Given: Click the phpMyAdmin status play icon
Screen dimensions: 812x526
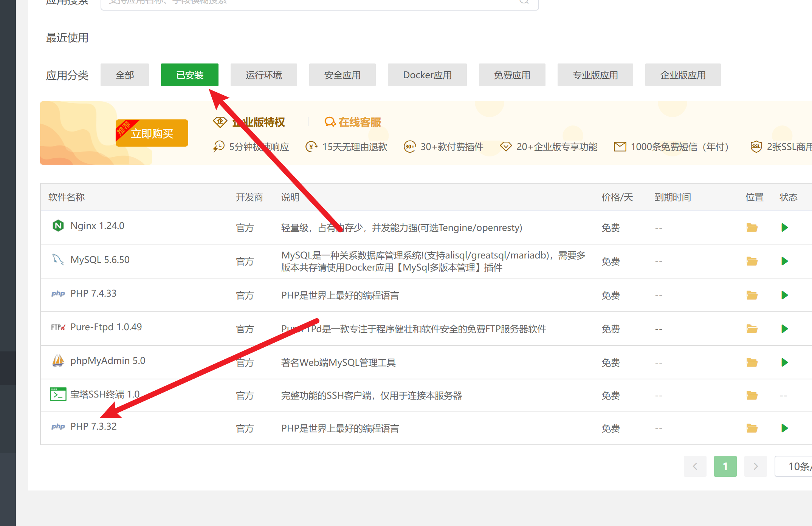Looking at the screenshot, I should click(784, 362).
